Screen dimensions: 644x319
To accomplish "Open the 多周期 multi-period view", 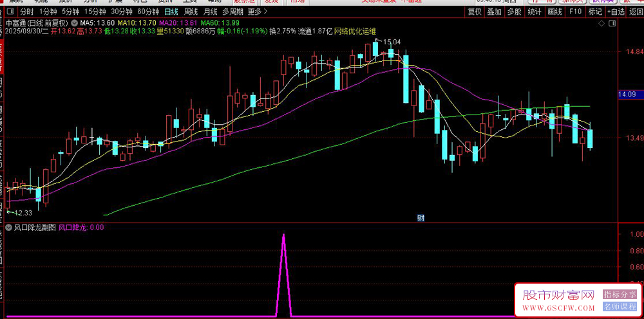I will [x=232, y=12].
